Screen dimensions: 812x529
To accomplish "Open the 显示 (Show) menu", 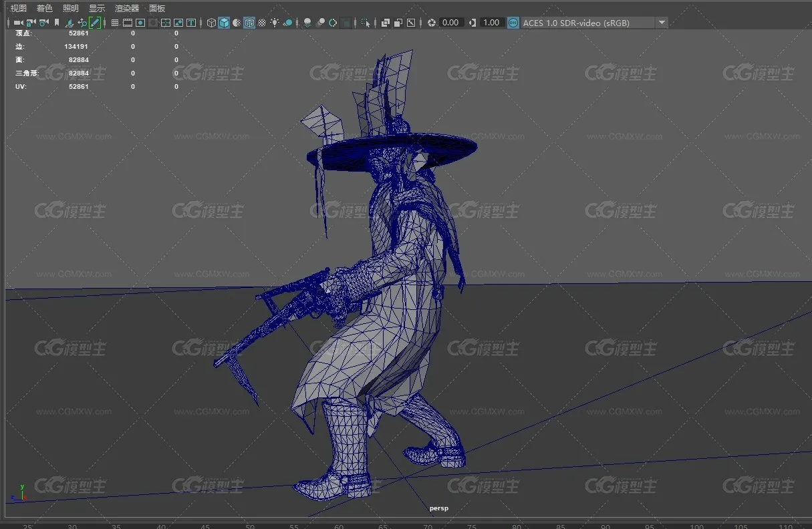I will [97, 8].
